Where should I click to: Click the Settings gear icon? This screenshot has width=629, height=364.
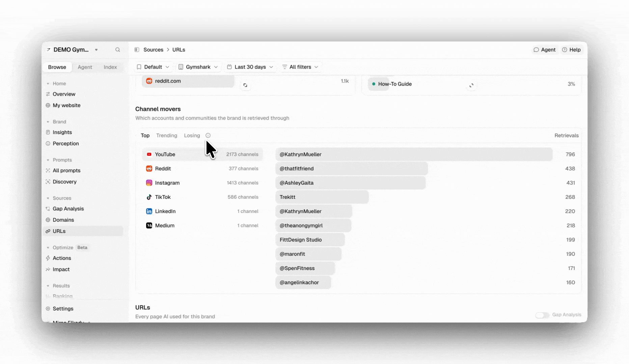pos(48,309)
